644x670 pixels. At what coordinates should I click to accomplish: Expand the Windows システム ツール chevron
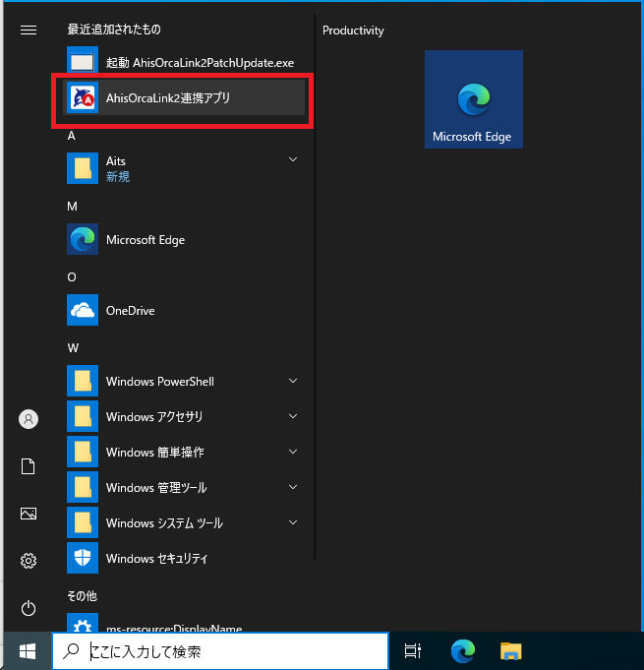(x=293, y=522)
